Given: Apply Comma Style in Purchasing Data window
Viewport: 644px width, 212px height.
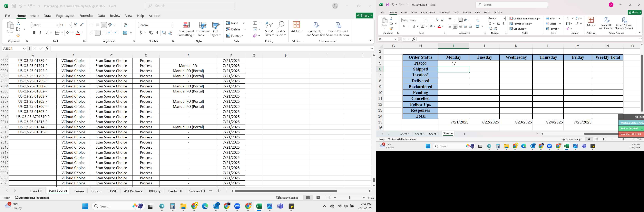Looking at the screenshot, I should pyautogui.click(x=157, y=33).
